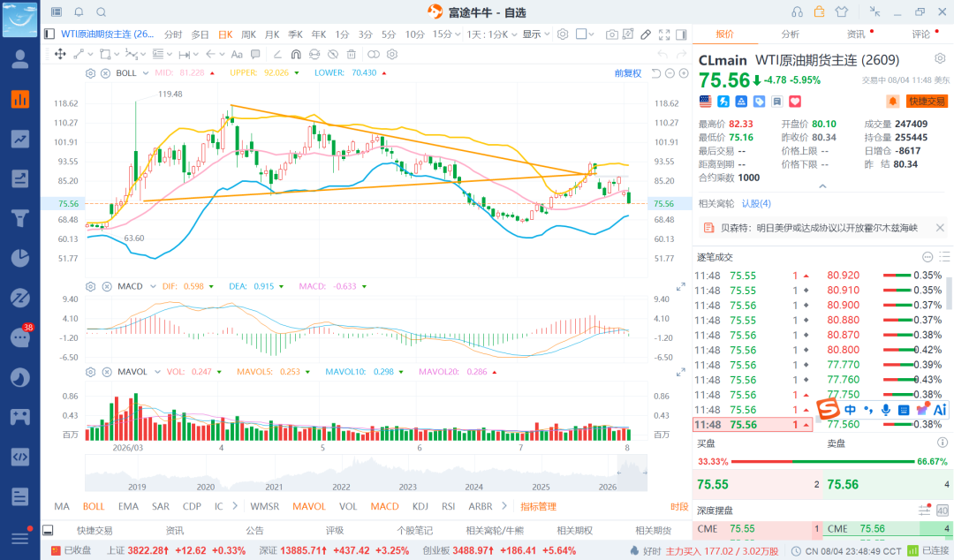Open BOLL indicator settings gear
The image size is (954, 560).
point(91,73)
